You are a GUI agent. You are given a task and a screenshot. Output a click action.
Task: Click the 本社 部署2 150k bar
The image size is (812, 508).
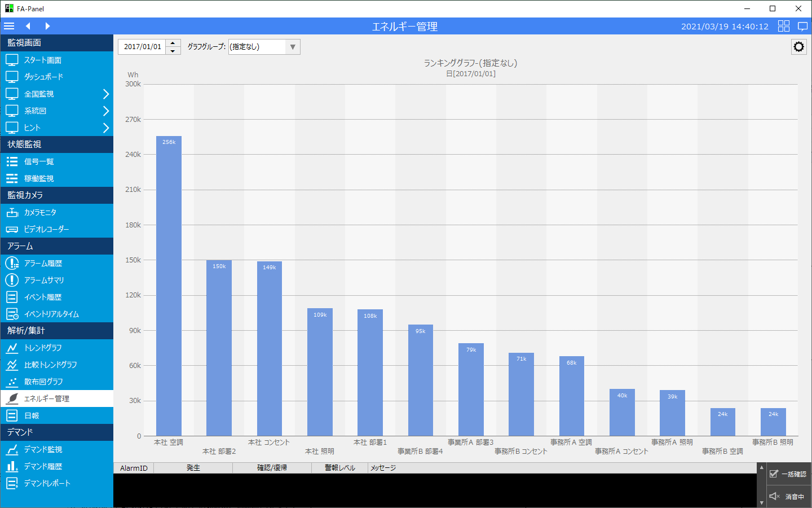pos(219,348)
